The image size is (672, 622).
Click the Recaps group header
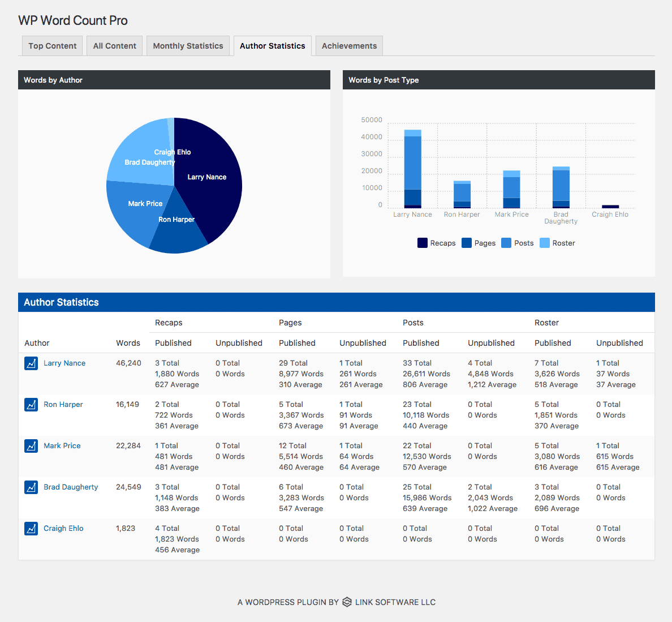click(x=169, y=323)
